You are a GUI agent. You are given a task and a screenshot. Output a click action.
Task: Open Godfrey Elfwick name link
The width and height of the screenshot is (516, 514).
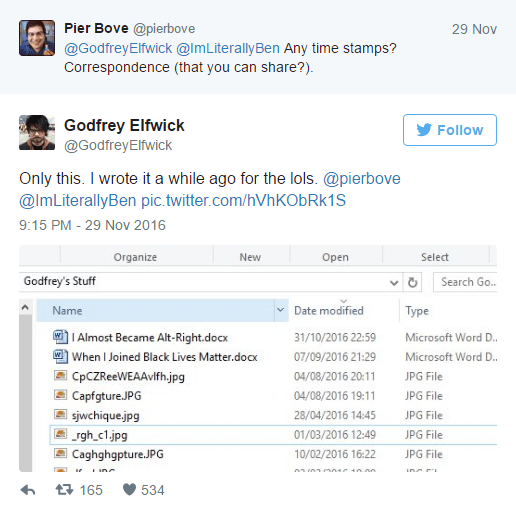coord(124,126)
